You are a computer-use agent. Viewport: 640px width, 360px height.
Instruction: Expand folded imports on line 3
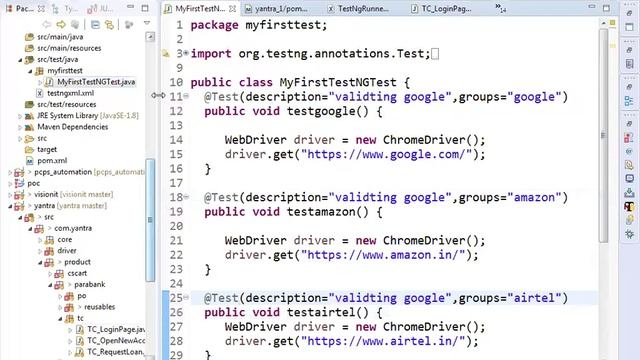[186, 53]
